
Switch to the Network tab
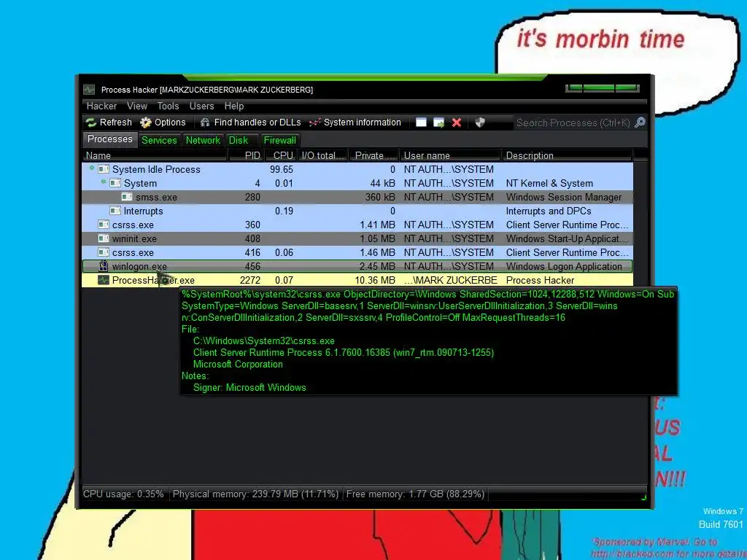click(203, 141)
